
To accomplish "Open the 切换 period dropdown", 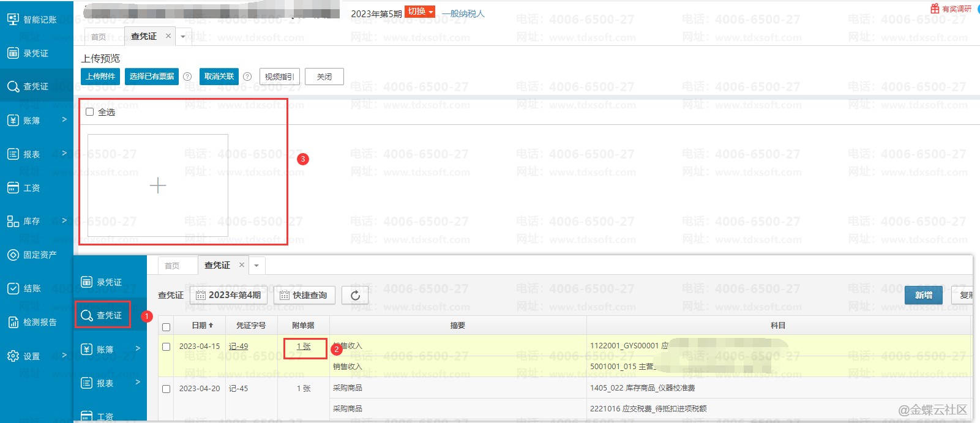I will pos(420,12).
